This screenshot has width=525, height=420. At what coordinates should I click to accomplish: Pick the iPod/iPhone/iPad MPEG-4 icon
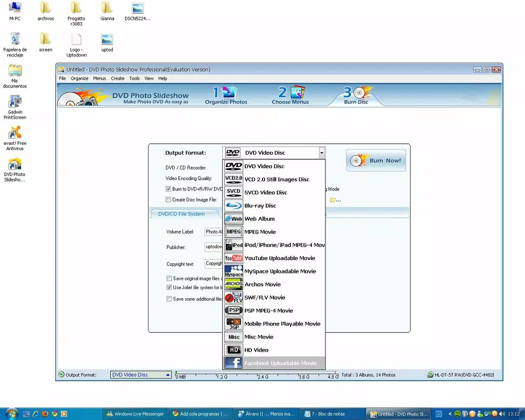[x=234, y=245]
